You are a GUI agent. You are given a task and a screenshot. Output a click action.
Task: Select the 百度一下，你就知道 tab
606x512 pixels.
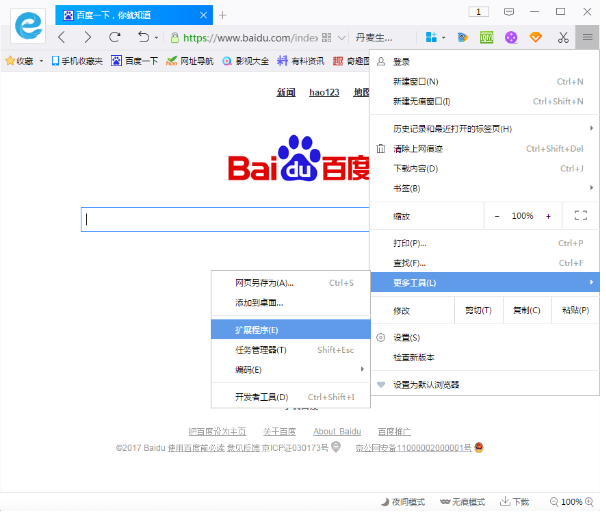click(x=134, y=15)
